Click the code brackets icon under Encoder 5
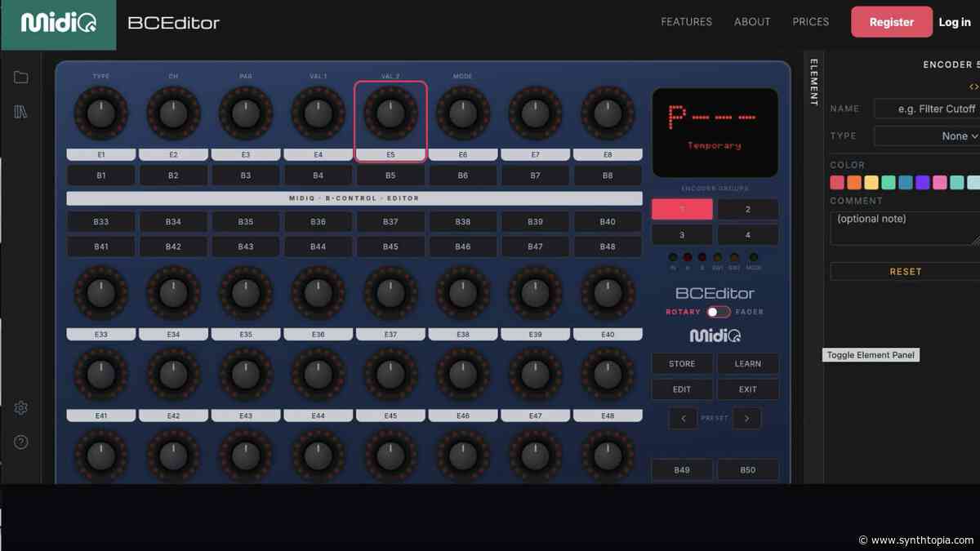The image size is (980, 551). [x=973, y=86]
